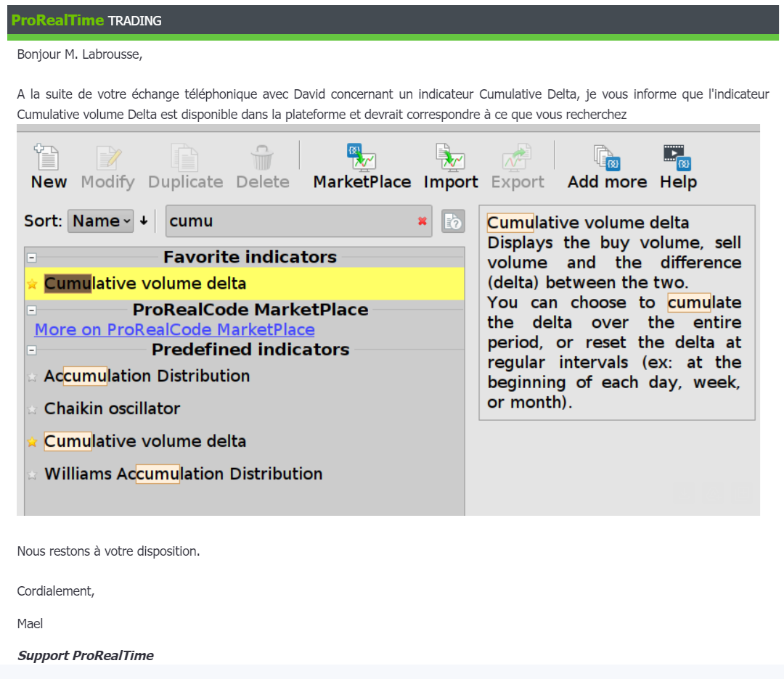Viewport: 784px width, 687px height.
Task: Open the Sort by Name dropdown
Action: [101, 221]
